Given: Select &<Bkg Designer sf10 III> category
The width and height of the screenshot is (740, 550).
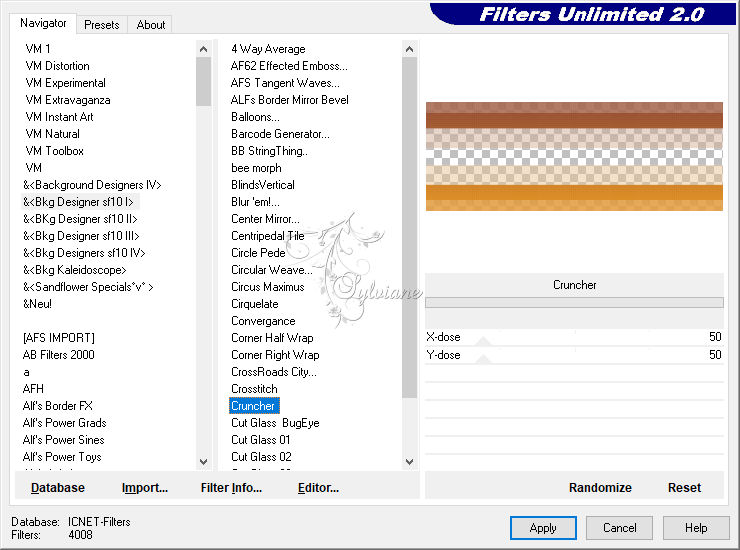Looking at the screenshot, I should (81, 236).
